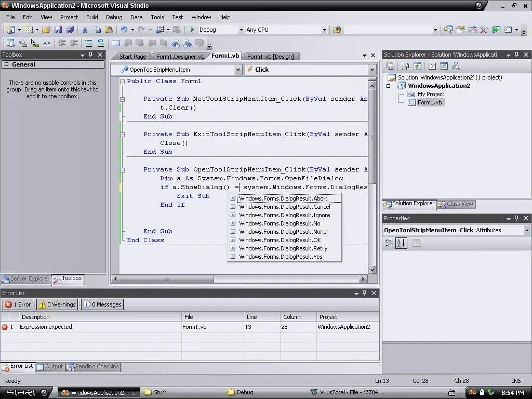
Task: Save Form1.vb with the floppy disk icon
Action: click(x=58, y=30)
